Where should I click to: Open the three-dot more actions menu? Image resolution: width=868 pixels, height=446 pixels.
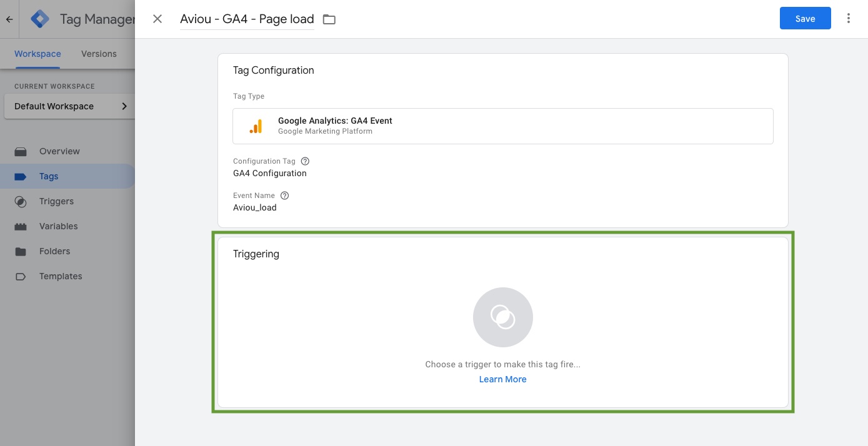[849, 18]
